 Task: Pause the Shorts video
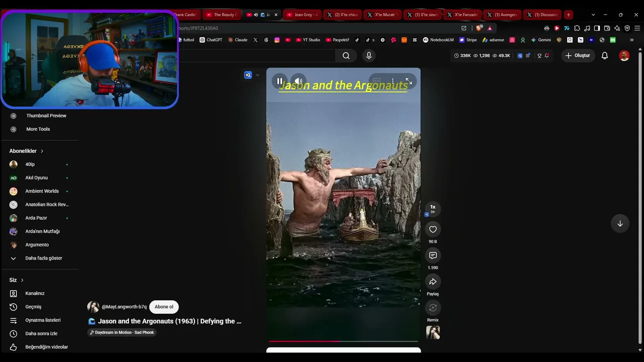point(280,81)
